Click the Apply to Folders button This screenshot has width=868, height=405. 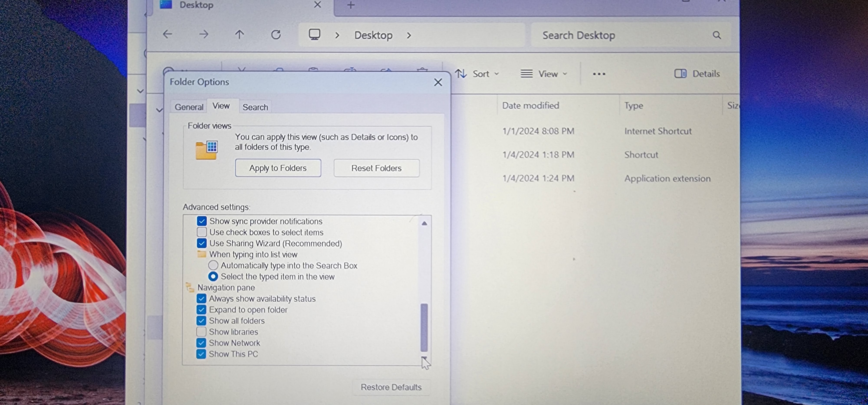pos(278,168)
